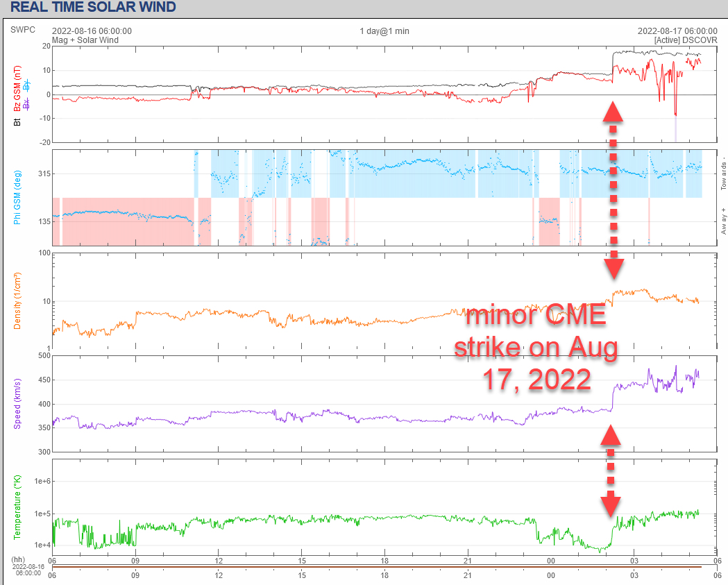Toggle the Speed (km/s) series label

tap(17, 404)
